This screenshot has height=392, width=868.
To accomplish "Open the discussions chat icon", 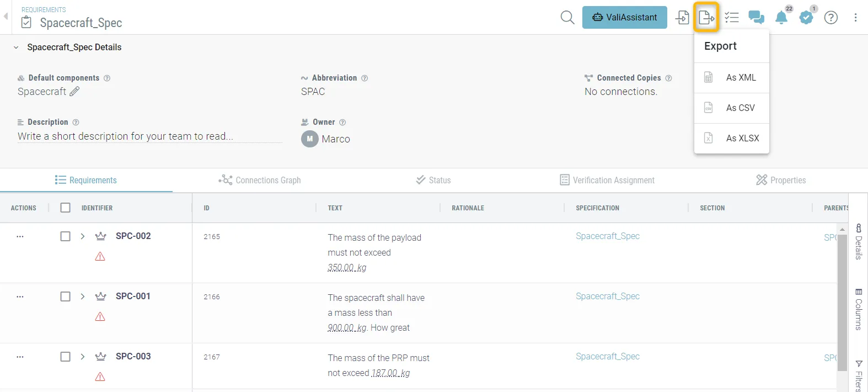I will [x=756, y=18].
